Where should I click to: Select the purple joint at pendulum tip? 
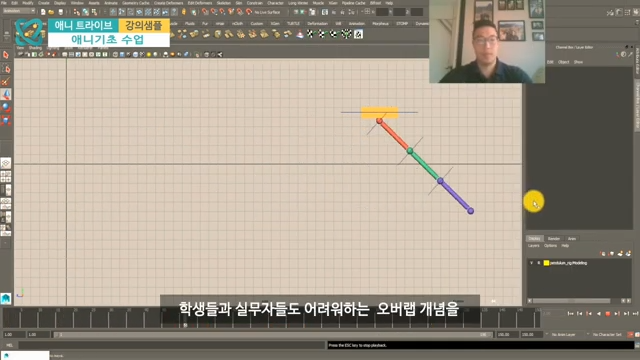[471, 211]
